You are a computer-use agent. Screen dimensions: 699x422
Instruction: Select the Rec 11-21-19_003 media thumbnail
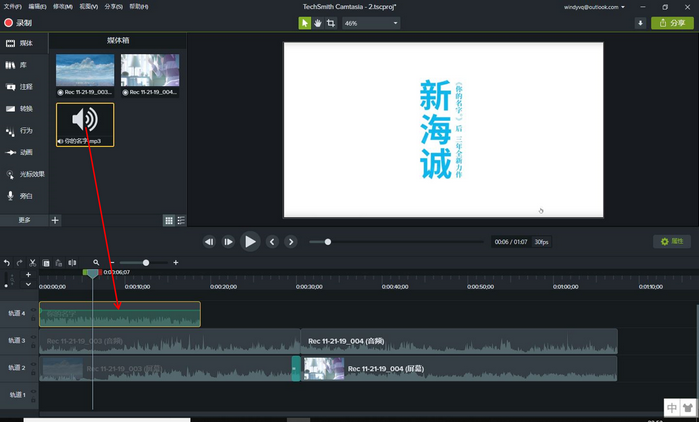(x=85, y=75)
